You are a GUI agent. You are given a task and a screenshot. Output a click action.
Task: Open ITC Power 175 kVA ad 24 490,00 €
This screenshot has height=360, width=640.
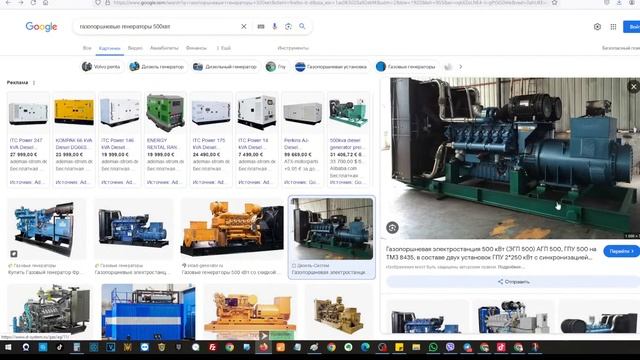tap(211, 140)
